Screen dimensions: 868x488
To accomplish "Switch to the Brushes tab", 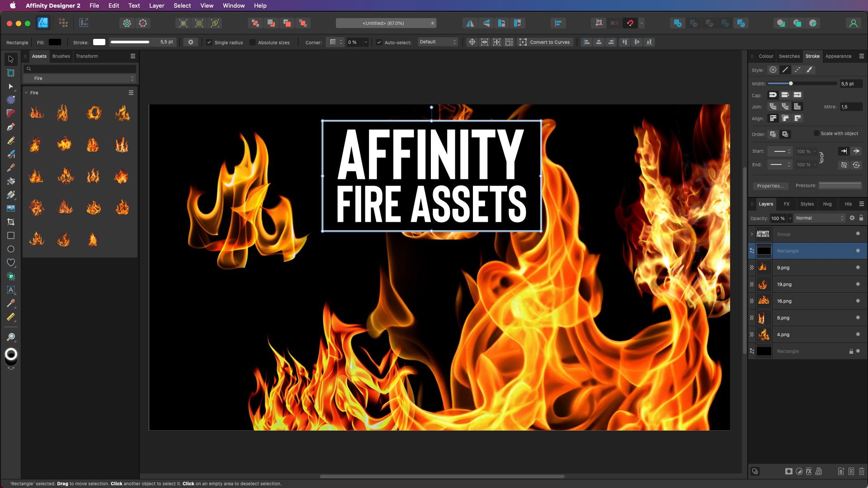I will coord(61,56).
